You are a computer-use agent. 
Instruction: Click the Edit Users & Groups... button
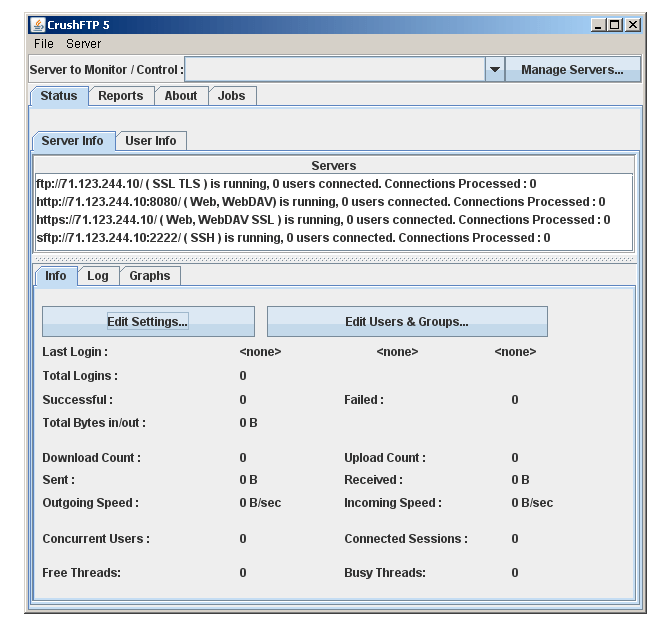[x=407, y=322]
